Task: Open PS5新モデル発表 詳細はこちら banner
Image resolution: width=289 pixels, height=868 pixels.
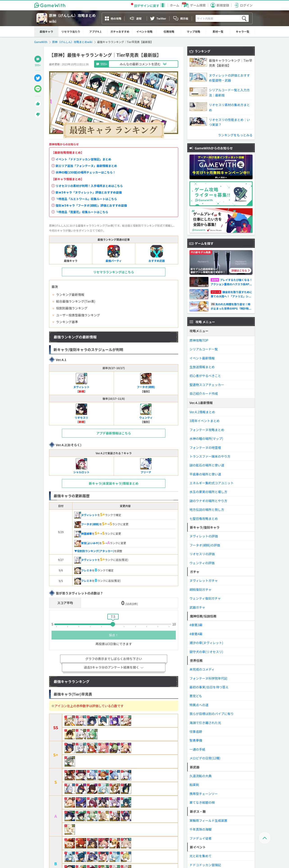Action: point(221,262)
